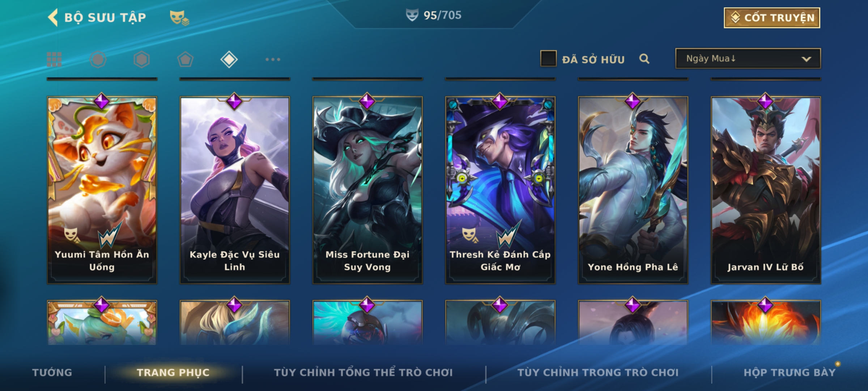Open the Miss Fortune Đại Suy Vong skin
868x391 pixels.
367,190
